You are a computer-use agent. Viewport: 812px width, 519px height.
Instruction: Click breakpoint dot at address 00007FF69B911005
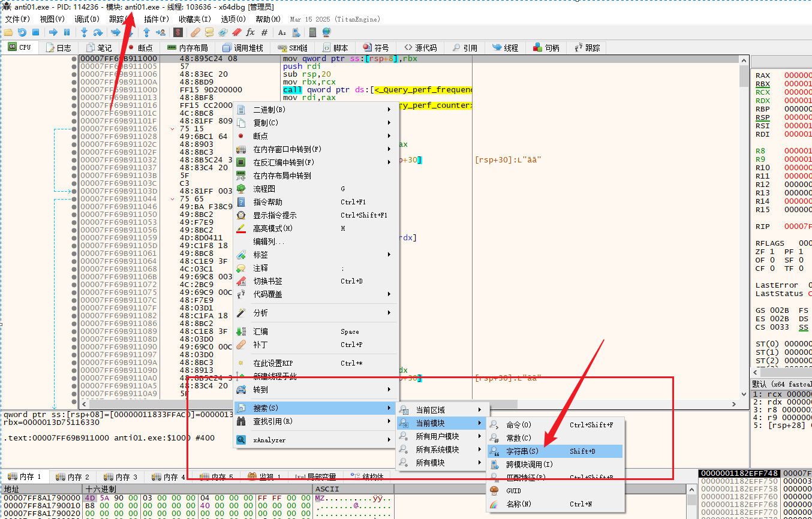(x=74, y=67)
